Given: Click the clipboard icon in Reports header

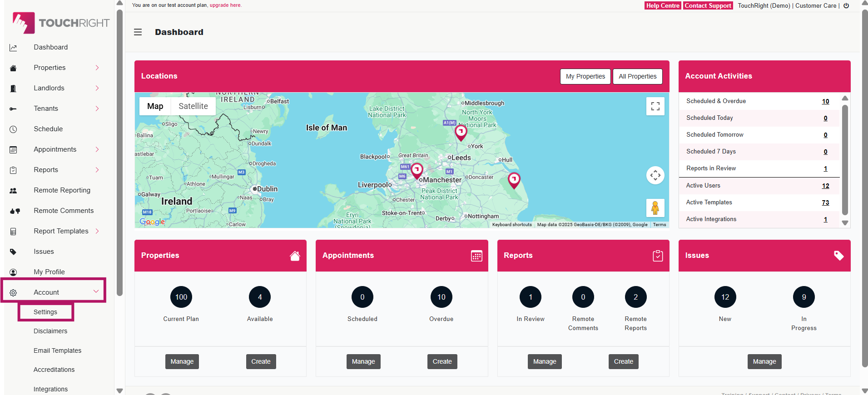Looking at the screenshot, I should click(658, 256).
